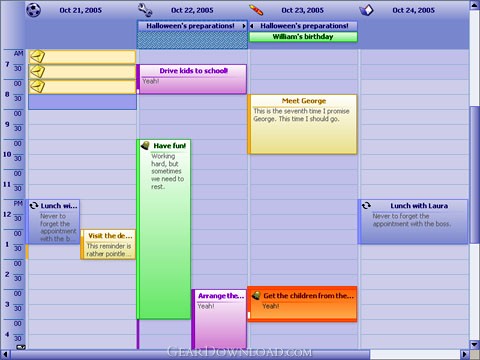Select the Oct 22, 2005 day header
The height and width of the screenshot is (360, 480).
pos(192,10)
